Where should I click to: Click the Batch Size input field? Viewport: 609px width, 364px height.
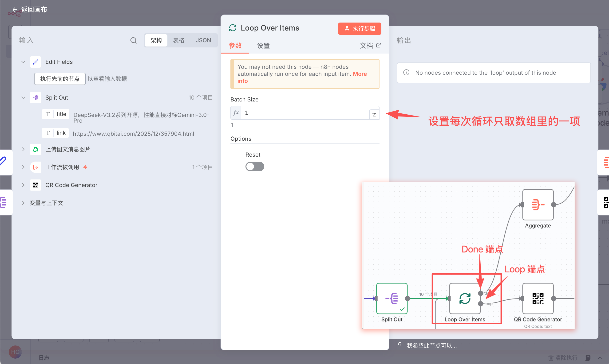(x=304, y=112)
